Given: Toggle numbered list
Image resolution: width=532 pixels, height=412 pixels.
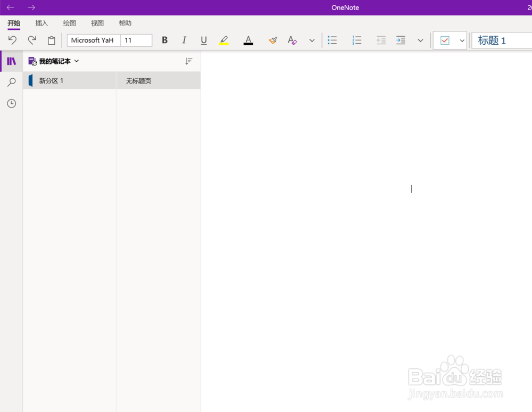Looking at the screenshot, I should pos(356,40).
